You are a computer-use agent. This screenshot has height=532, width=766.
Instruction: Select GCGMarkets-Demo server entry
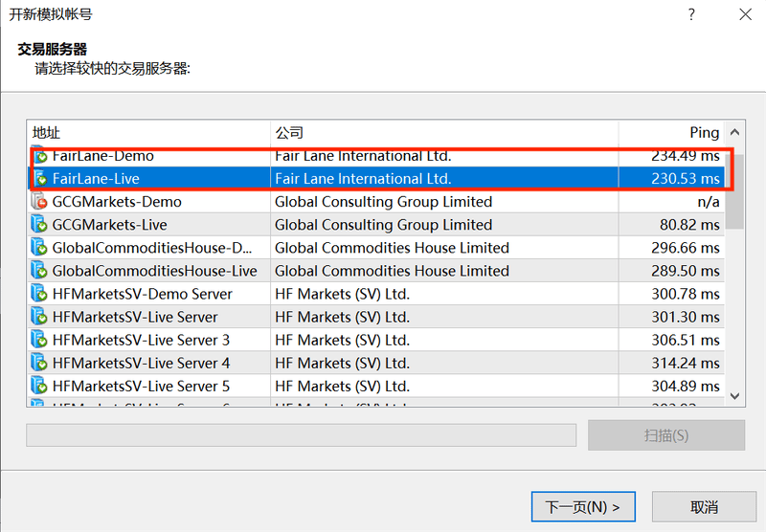(375, 201)
